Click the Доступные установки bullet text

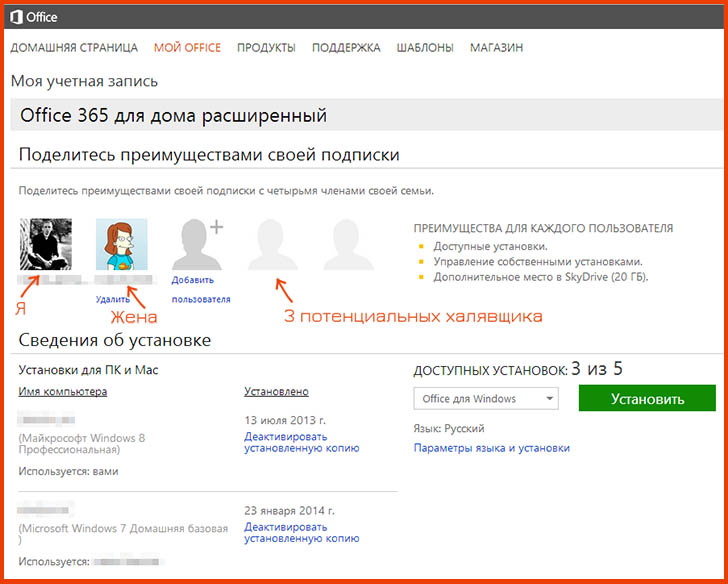pos(490,247)
